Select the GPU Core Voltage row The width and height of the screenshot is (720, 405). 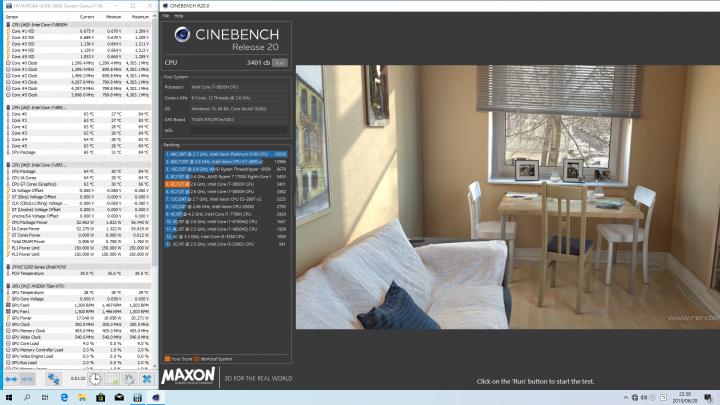coord(78,299)
